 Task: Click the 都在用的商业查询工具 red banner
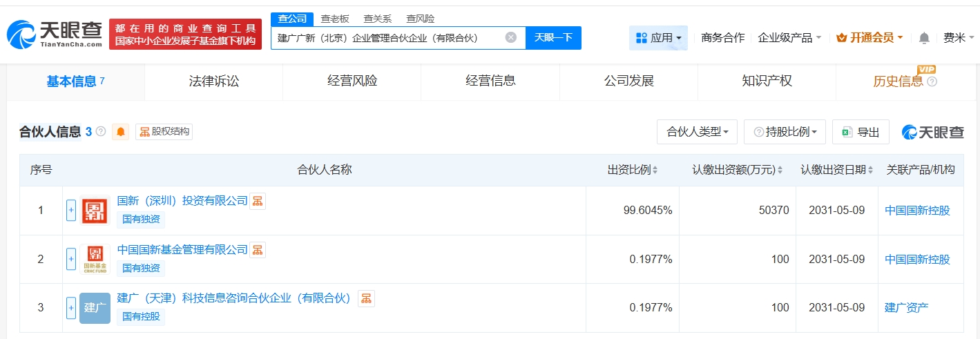click(185, 34)
